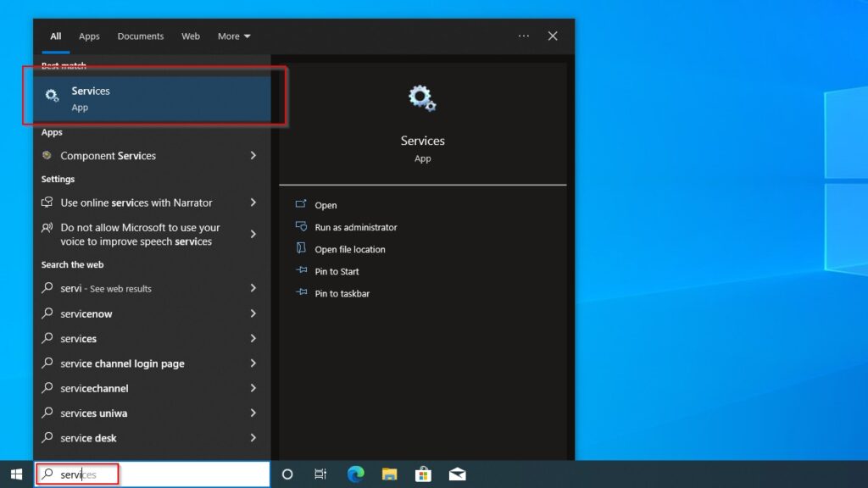
Task: Open Microsoft Edge from the taskbar
Action: point(354,474)
